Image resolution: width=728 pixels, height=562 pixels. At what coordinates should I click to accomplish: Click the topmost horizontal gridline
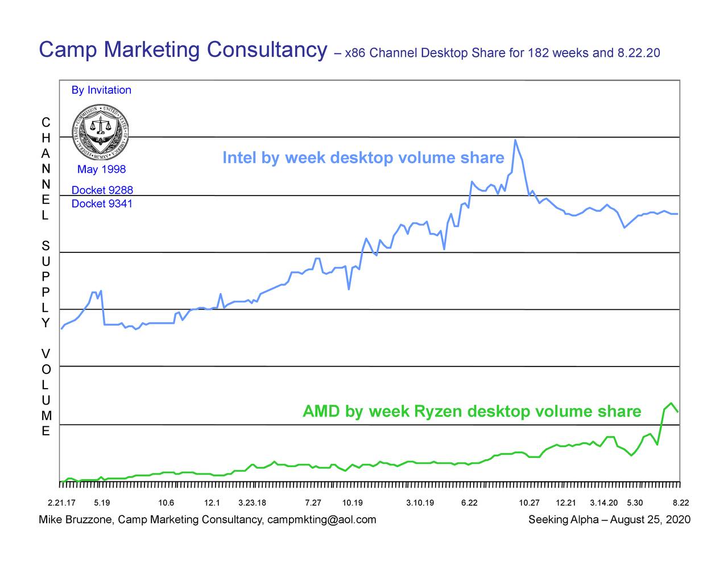[370, 136]
